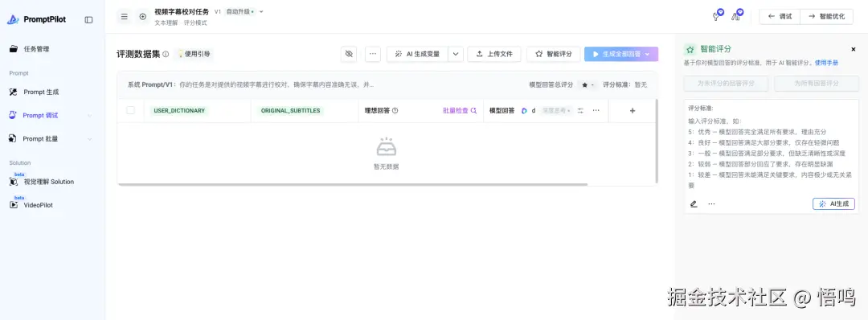868x320 pixels.
Task: Click the 文本理解 tag below the title
Action: [x=166, y=23]
